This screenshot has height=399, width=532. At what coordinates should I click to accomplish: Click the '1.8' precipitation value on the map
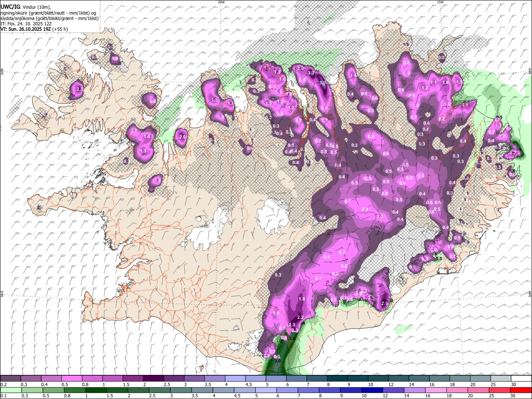click(x=302, y=299)
